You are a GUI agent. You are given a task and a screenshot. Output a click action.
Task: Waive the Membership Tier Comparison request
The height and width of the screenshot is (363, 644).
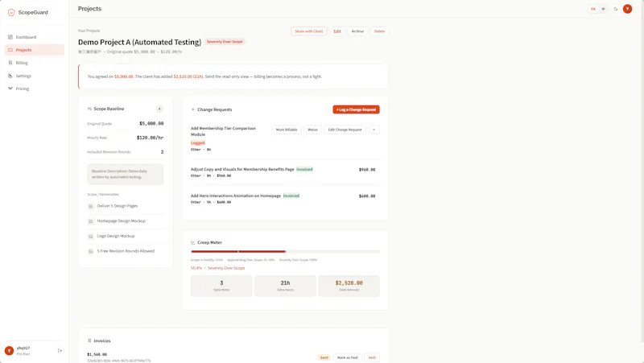pyautogui.click(x=312, y=130)
